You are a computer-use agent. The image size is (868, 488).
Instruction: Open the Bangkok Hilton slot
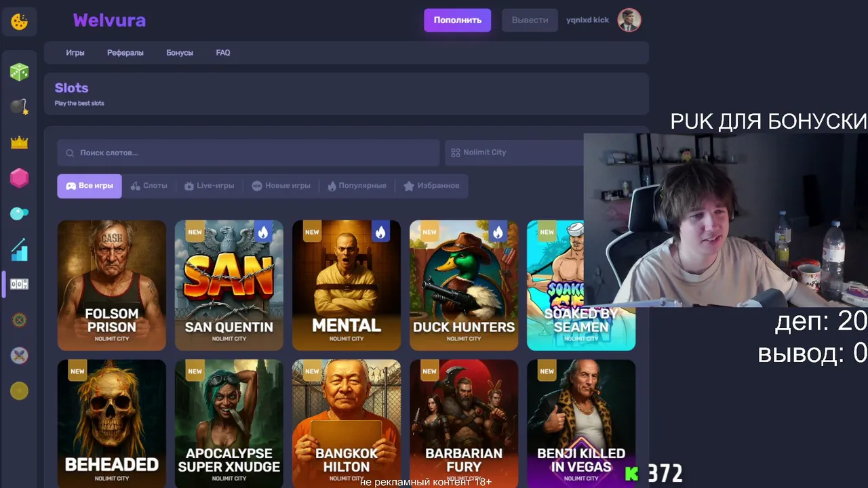tap(347, 424)
